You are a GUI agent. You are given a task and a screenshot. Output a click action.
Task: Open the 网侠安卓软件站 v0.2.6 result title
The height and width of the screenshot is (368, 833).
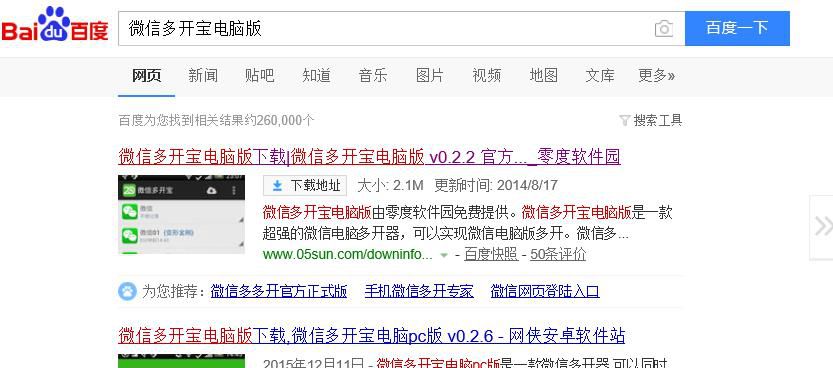coord(371,336)
